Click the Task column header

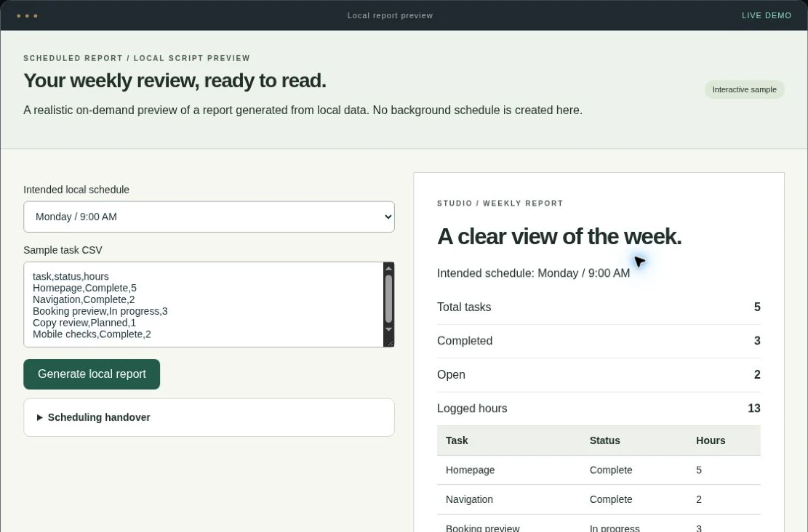click(457, 440)
